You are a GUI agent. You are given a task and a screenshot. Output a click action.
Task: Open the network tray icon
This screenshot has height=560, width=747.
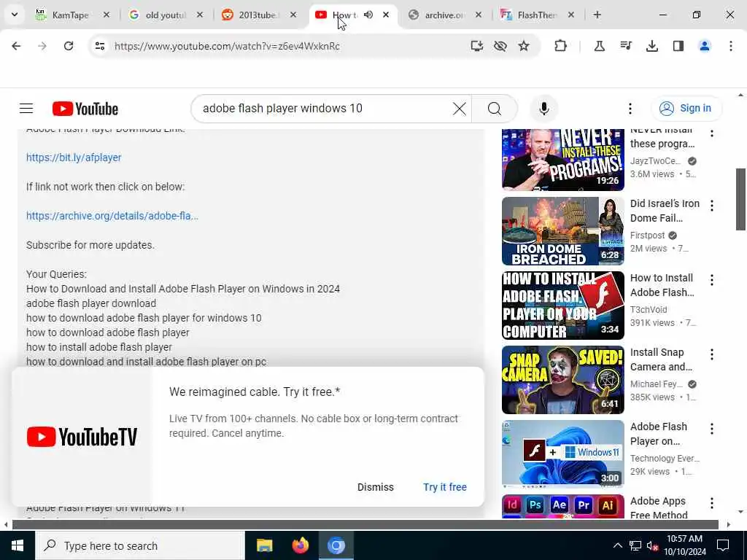pyautogui.click(x=635, y=545)
